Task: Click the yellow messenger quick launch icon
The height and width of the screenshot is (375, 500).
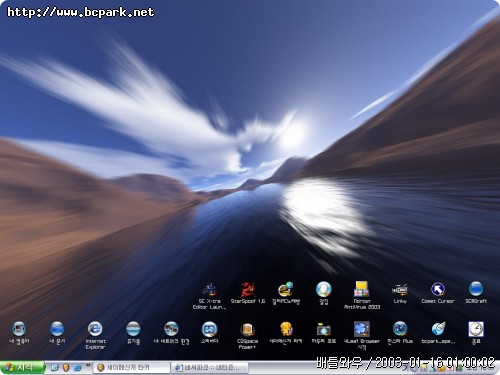Action: tap(66, 368)
